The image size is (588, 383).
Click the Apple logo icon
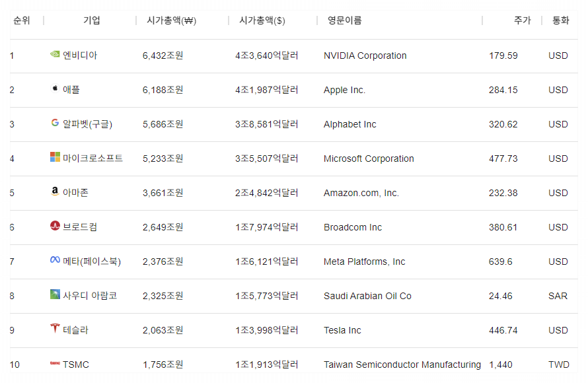click(55, 88)
